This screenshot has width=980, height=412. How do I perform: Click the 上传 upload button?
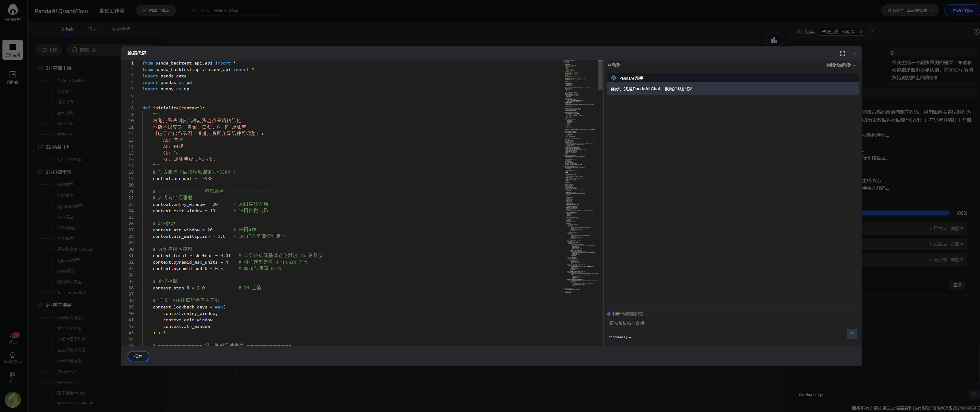[x=49, y=50]
